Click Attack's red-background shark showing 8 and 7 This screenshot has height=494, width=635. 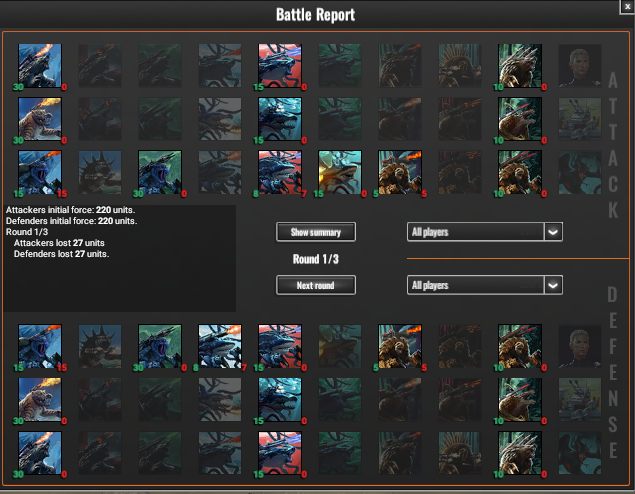point(280,172)
